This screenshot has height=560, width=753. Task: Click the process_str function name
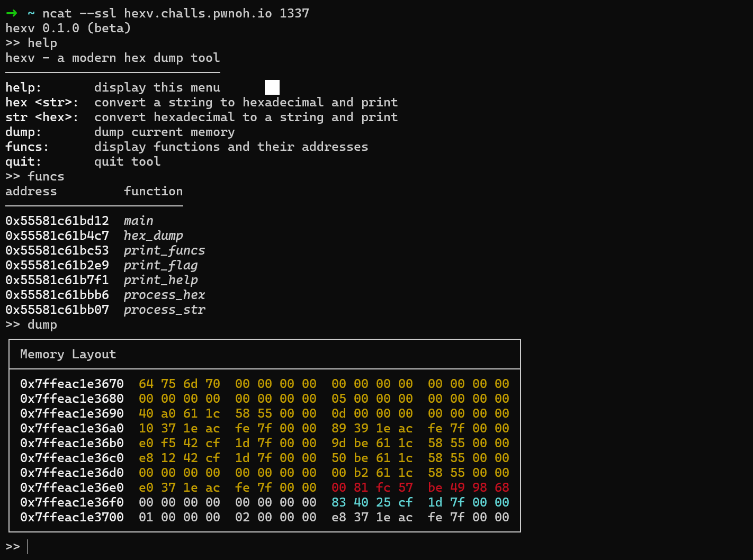(x=164, y=310)
